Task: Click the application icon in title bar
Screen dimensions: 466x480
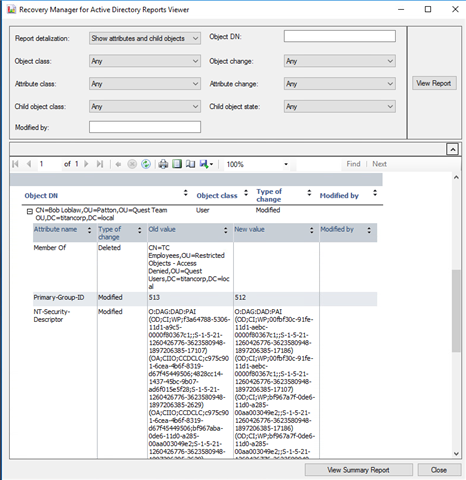Action: [x=12, y=10]
